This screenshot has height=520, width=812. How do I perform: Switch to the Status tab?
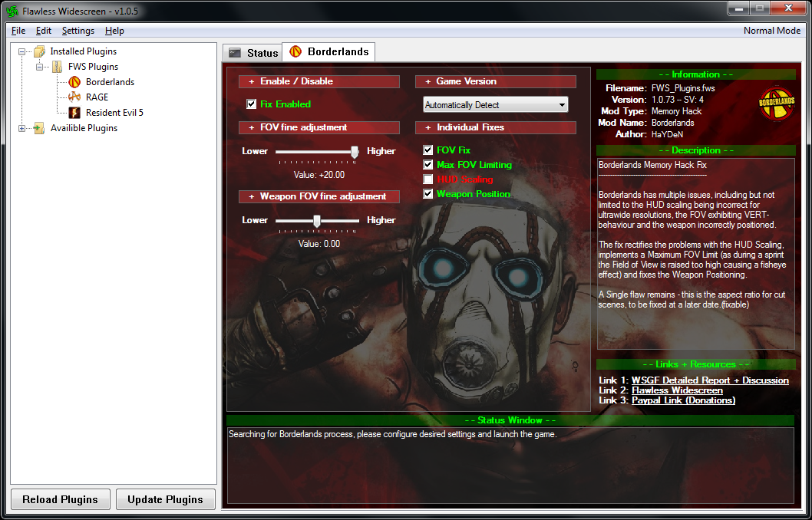click(253, 53)
